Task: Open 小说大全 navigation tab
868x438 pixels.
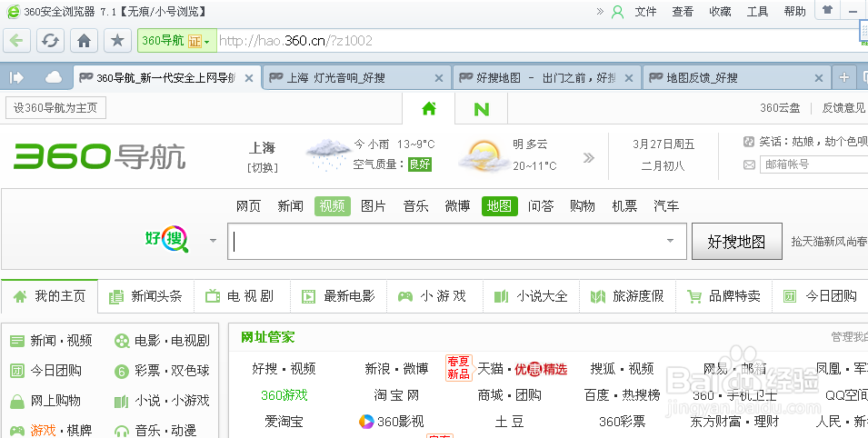Action: pyautogui.click(x=532, y=296)
